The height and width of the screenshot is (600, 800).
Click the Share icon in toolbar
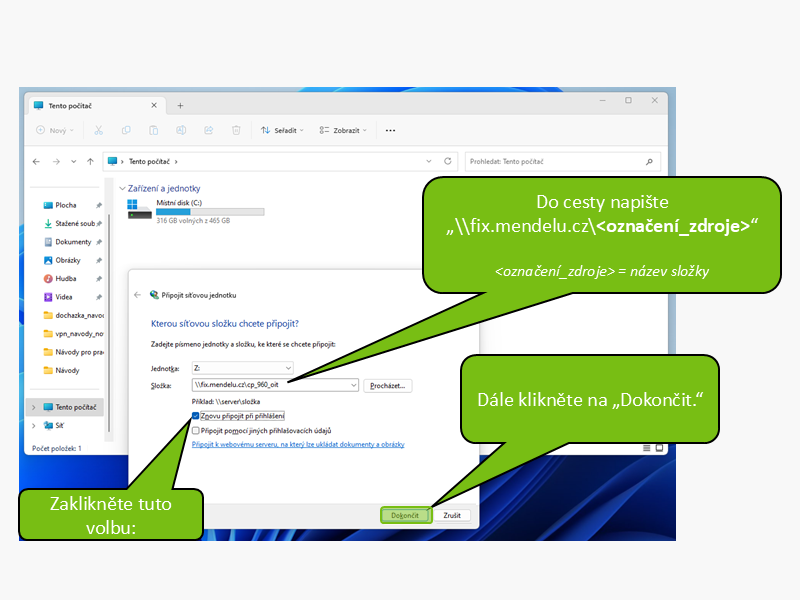[x=209, y=130]
